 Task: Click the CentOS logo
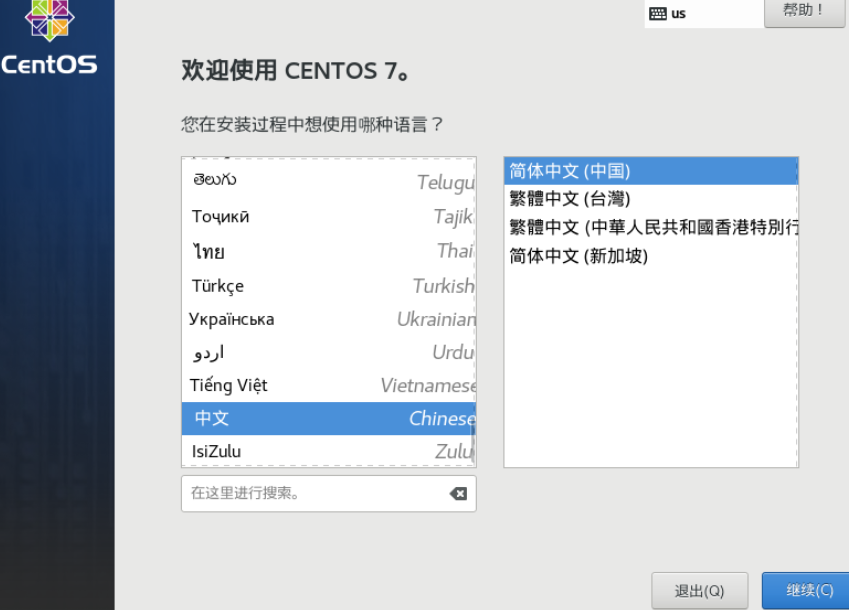pyautogui.click(x=49, y=38)
